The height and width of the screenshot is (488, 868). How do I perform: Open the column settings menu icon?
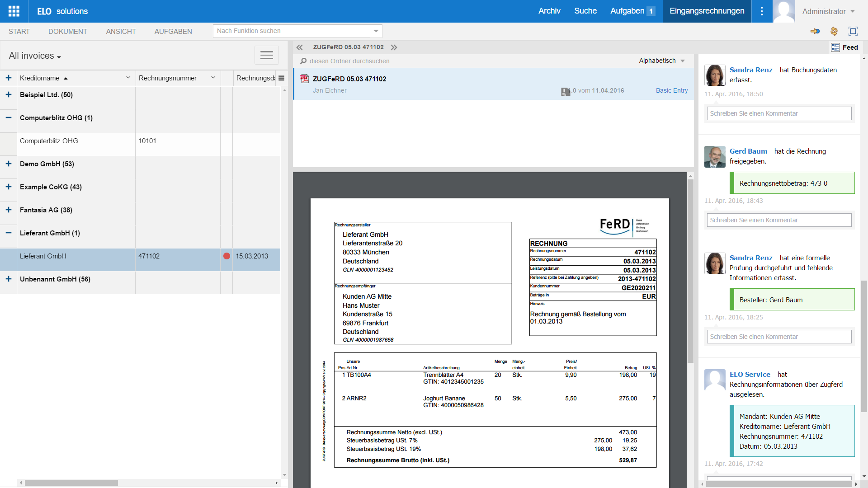coord(281,78)
